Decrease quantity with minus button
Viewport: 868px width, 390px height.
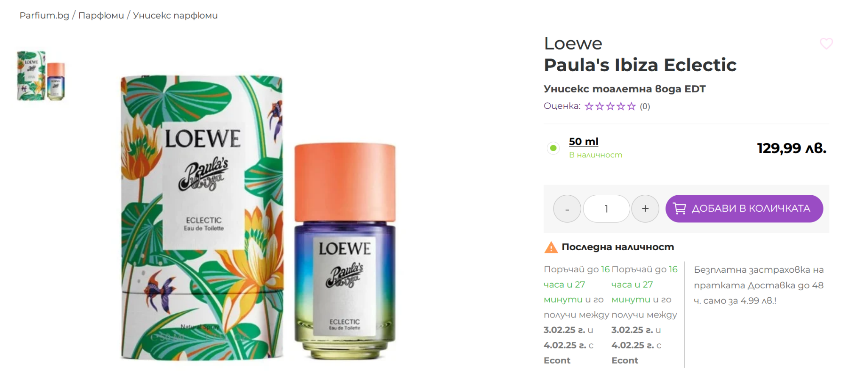coord(567,209)
